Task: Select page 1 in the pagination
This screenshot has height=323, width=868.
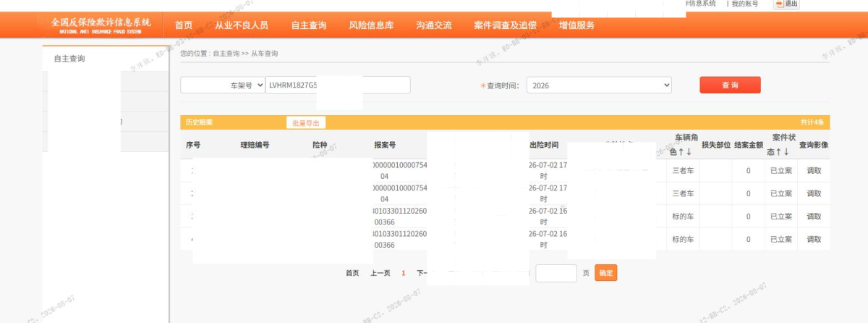Action: pyautogui.click(x=404, y=273)
